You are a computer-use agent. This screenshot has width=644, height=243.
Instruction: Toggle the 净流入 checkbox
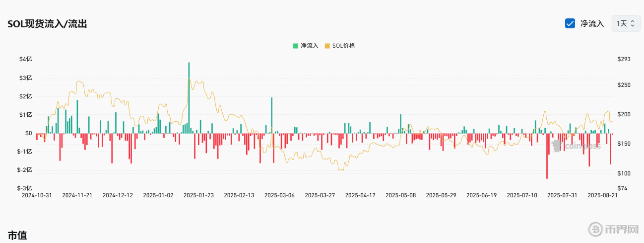pyautogui.click(x=570, y=23)
